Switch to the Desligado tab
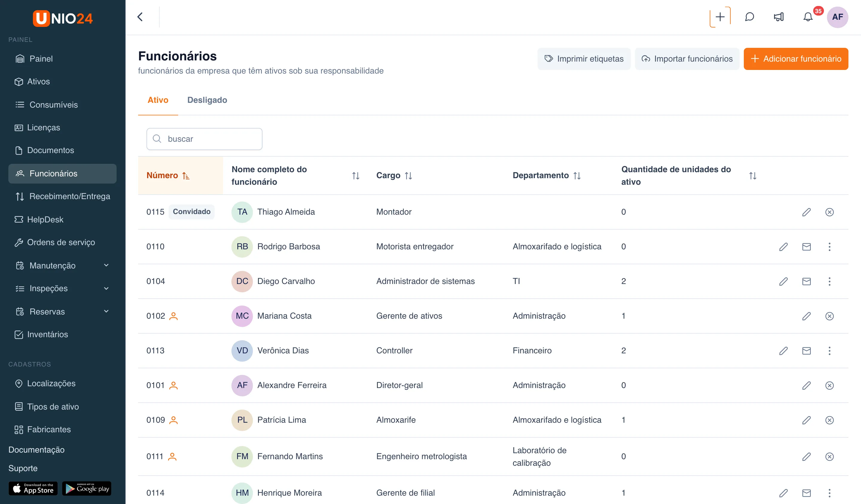This screenshot has height=504, width=861. point(207,100)
